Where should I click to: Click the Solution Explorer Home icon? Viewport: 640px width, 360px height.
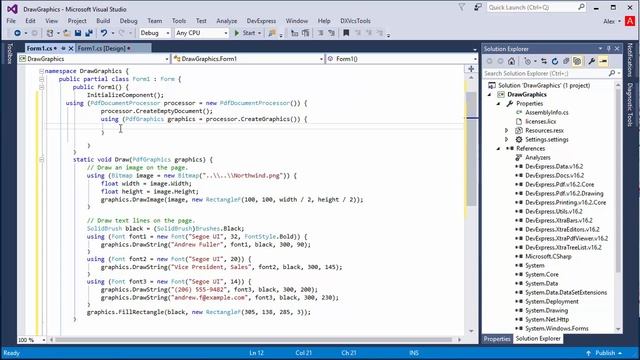[x=511, y=61]
